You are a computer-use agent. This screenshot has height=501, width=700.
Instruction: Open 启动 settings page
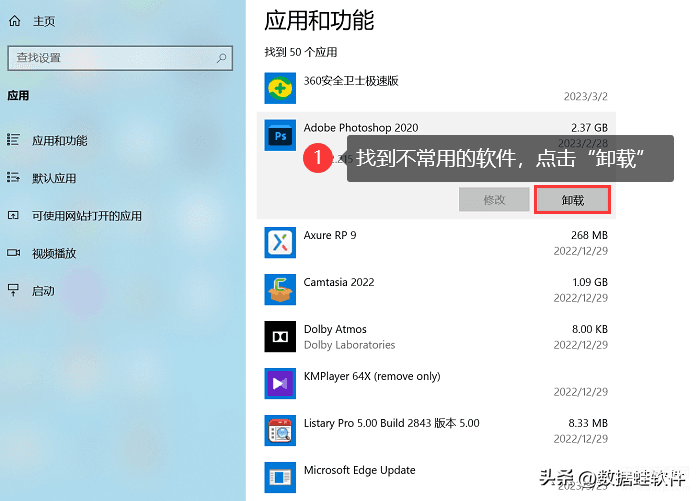click(x=43, y=291)
